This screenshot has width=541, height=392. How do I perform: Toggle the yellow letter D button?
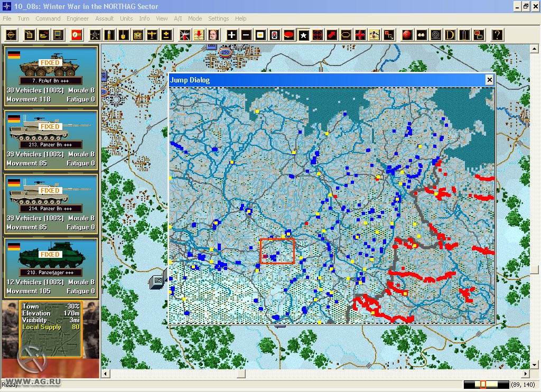click(450, 35)
